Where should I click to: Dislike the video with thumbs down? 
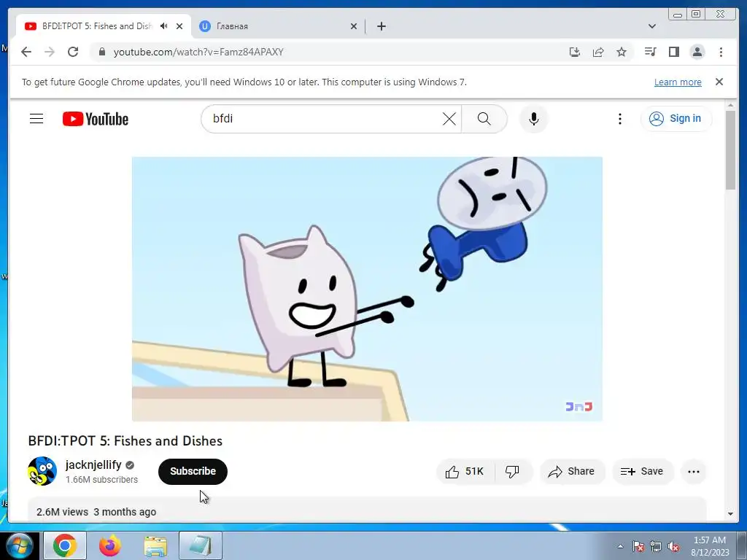(x=513, y=472)
